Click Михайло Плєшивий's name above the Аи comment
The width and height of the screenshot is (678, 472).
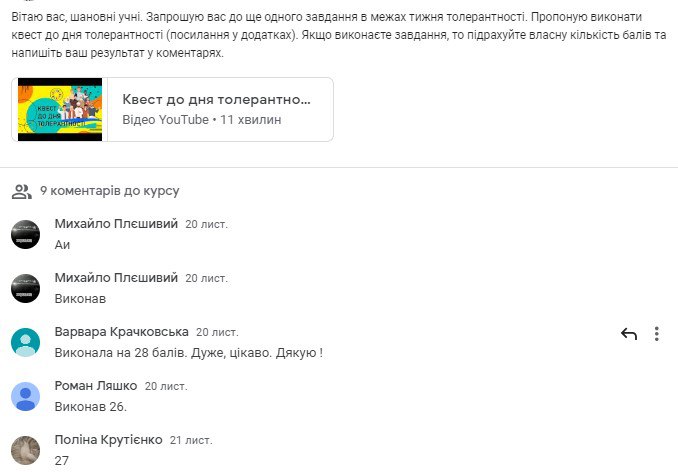[x=116, y=224]
